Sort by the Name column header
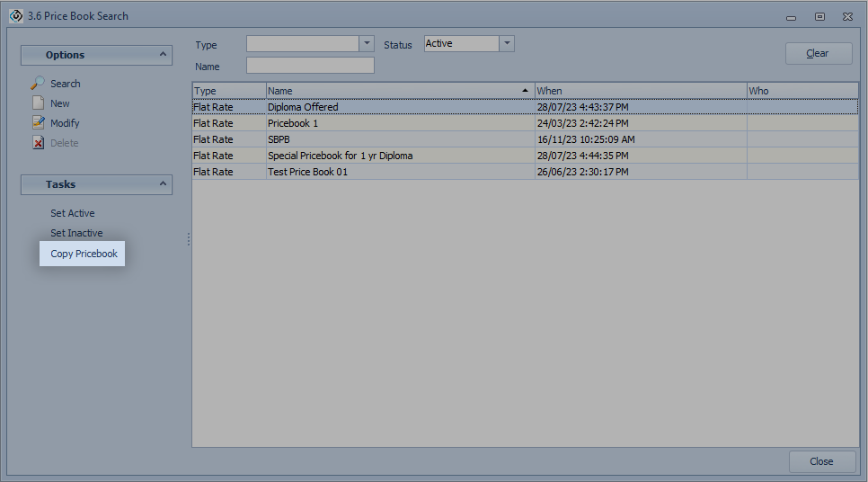The image size is (868, 482). pyautogui.click(x=395, y=91)
